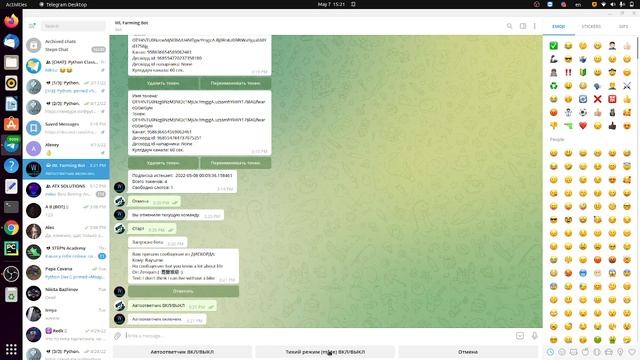Open the Telegram Desktop app menu in top bar
Screen dimensions: 640x360
(x=63, y=4)
